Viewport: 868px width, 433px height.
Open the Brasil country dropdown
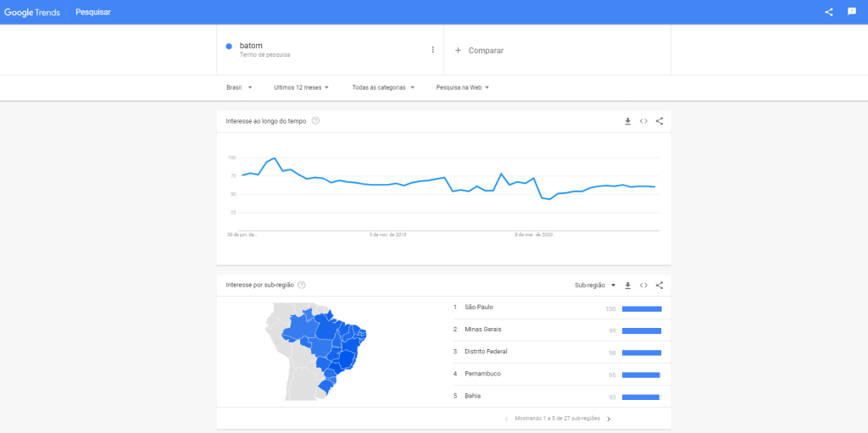pyautogui.click(x=239, y=87)
